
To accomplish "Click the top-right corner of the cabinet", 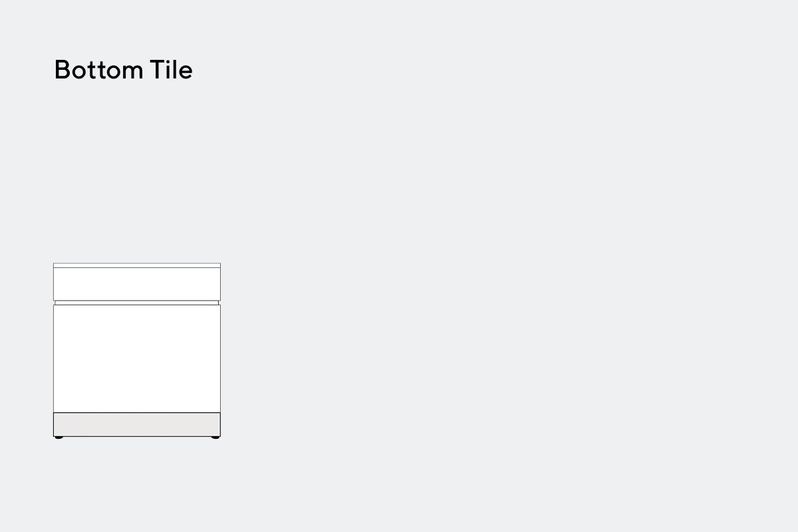I will point(220,263).
